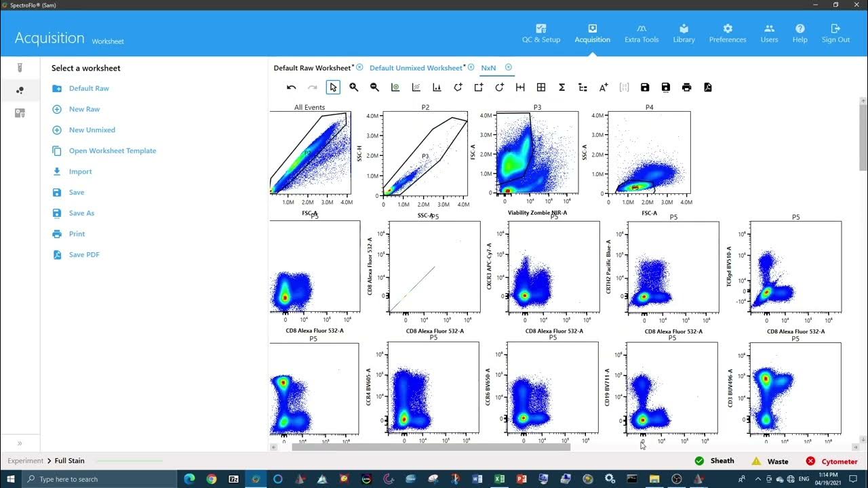Open Google Chrome from the taskbar
This screenshot has width=868, height=488.
212,479
